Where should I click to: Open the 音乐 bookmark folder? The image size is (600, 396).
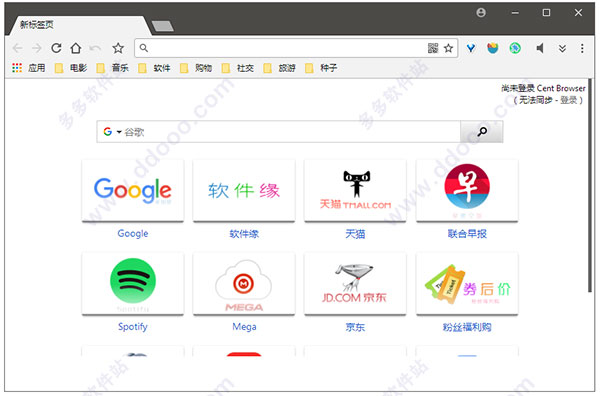tap(112, 68)
